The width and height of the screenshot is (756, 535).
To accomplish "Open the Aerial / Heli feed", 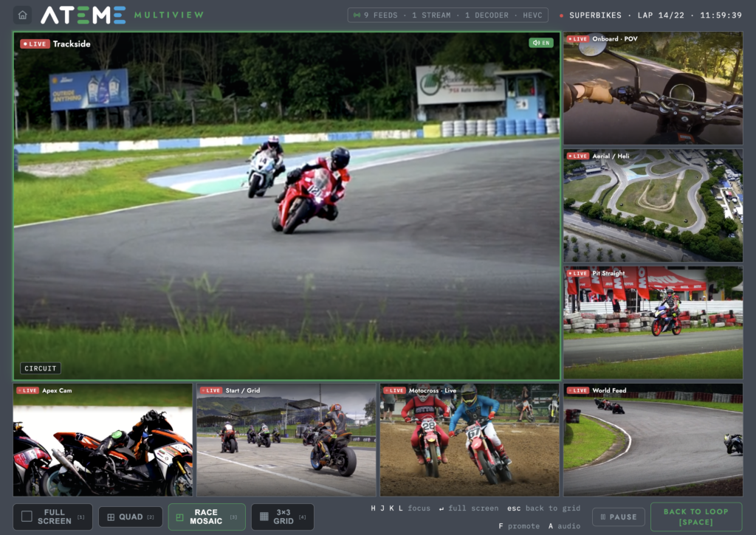I will (653, 205).
